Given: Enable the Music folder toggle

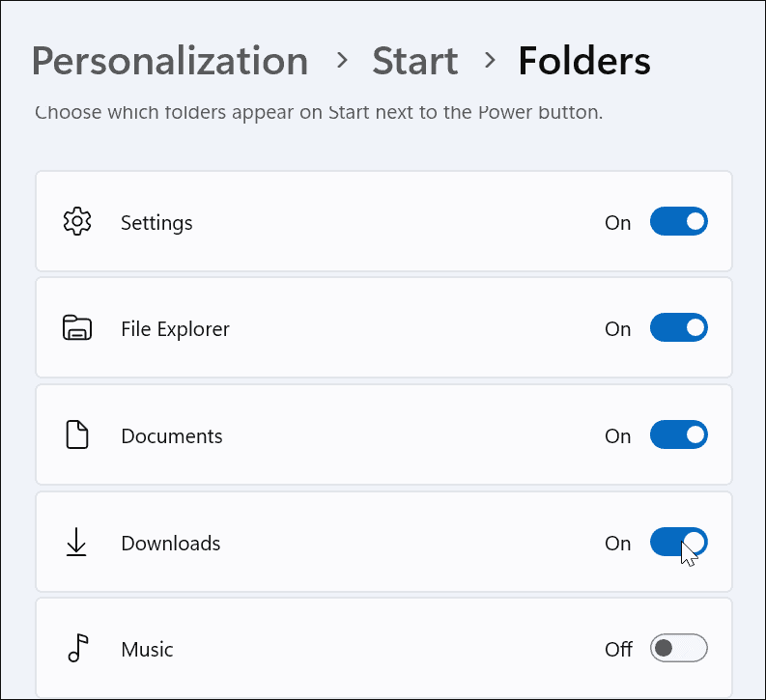Looking at the screenshot, I should pos(678,649).
